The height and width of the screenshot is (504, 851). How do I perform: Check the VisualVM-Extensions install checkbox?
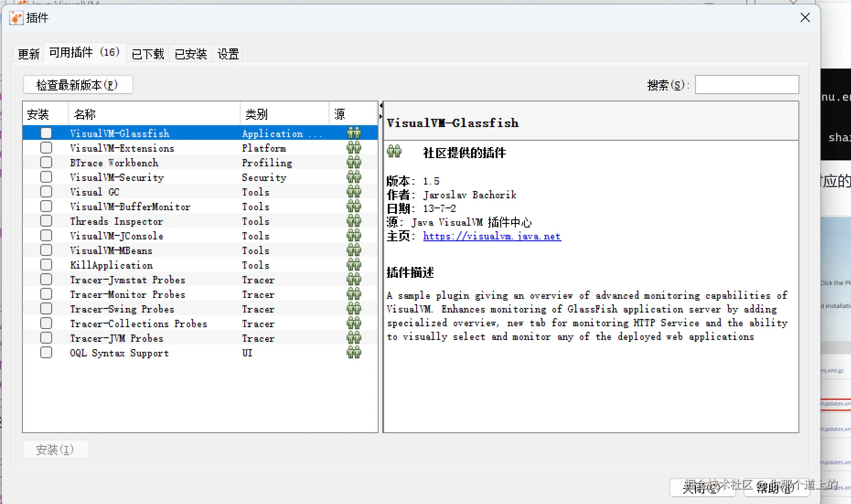46,148
